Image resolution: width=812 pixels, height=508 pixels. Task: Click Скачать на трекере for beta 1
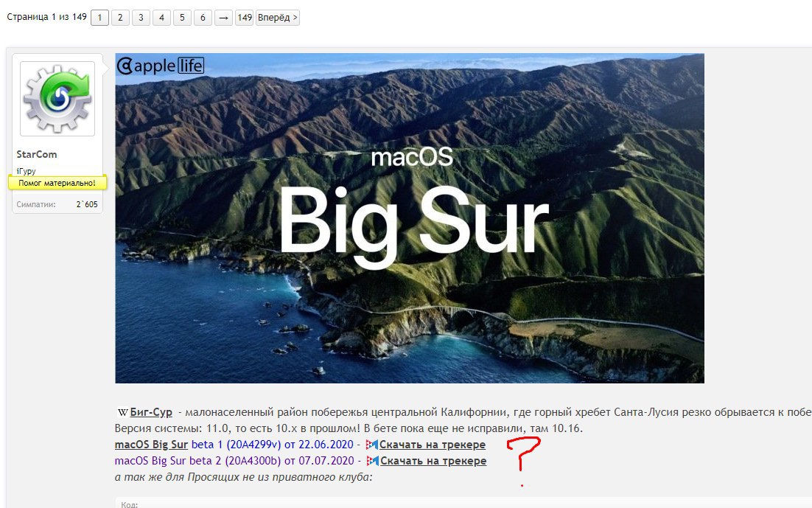coord(433,445)
